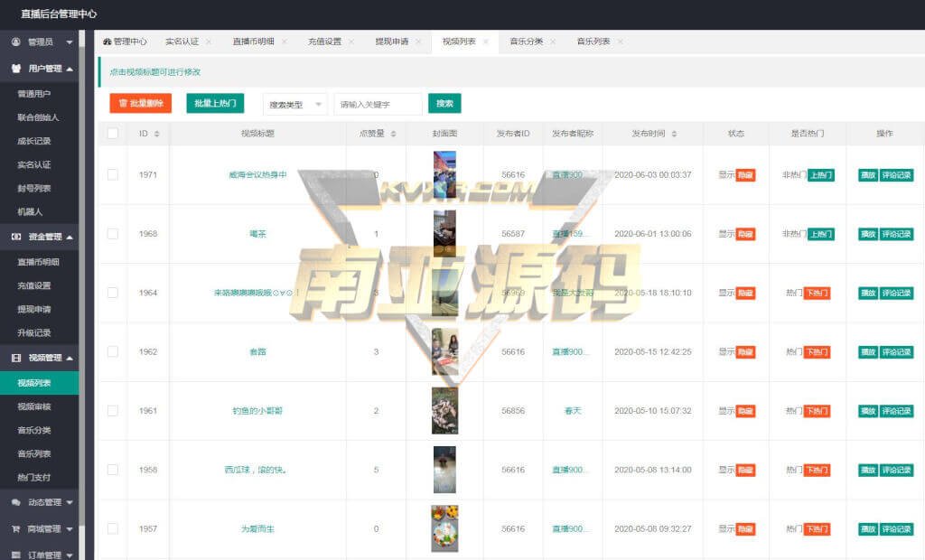This screenshot has width=925, height=560.
Task: Close the 实名认证 tab with its X
Action: coord(209,42)
